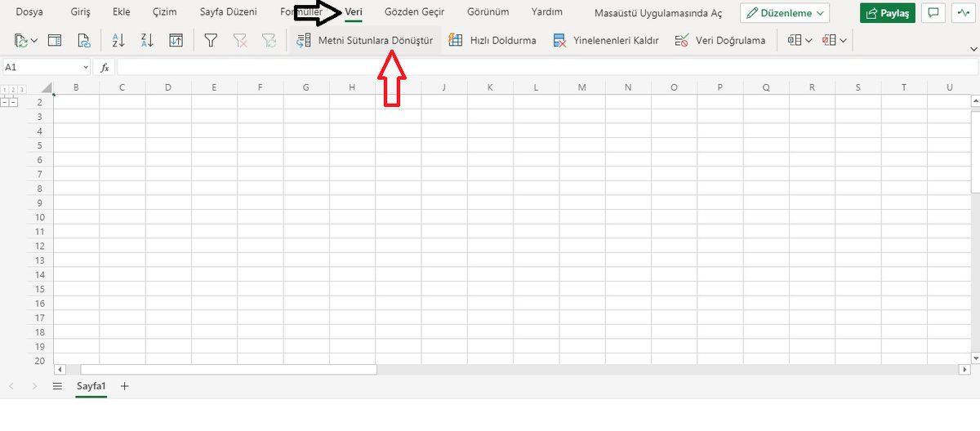Click the green Paylaş button
Image resolution: width=980 pixels, height=431 pixels.
tap(887, 13)
